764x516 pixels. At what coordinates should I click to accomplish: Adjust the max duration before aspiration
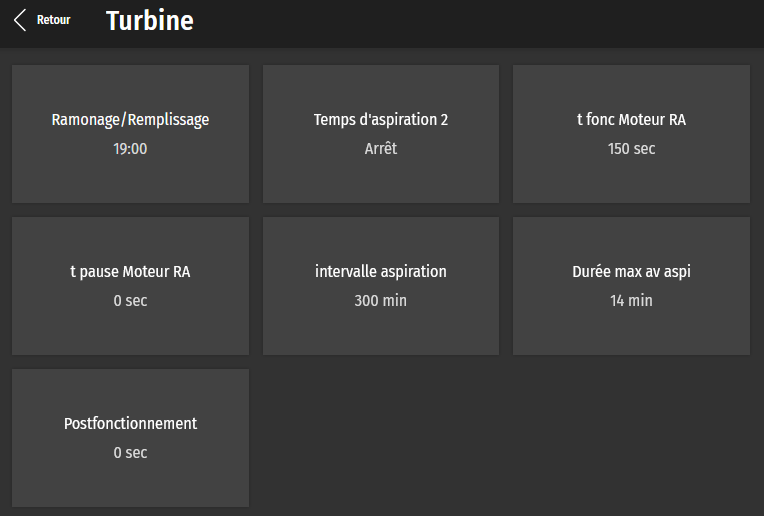coord(631,286)
